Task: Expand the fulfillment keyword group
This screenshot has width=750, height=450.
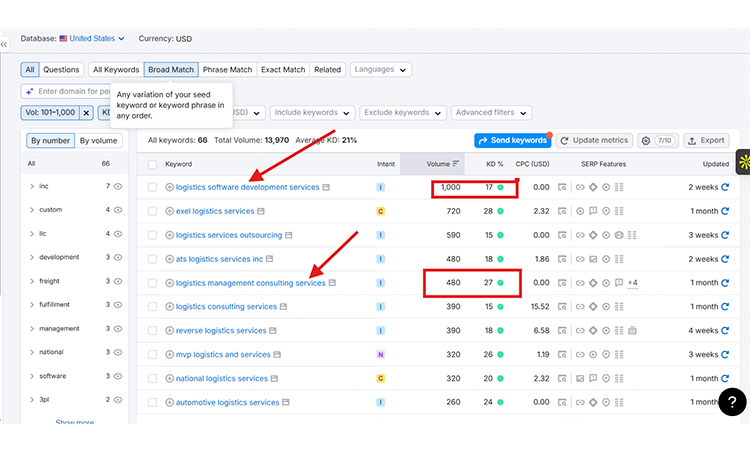Action: pos(32,305)
